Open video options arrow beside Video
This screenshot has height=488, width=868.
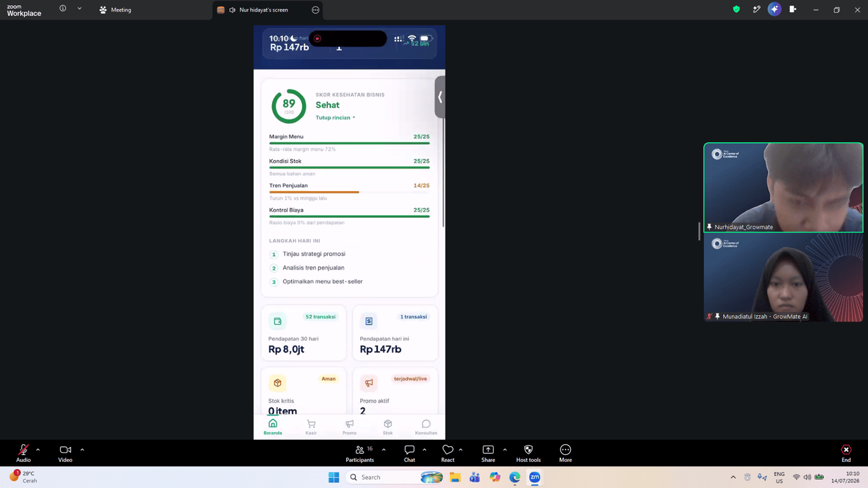[82, 450]
